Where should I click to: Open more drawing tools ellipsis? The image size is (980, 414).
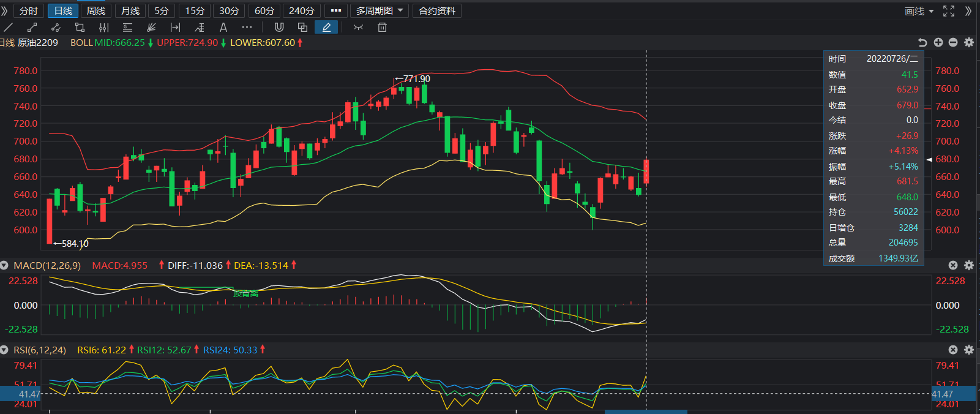247,27
